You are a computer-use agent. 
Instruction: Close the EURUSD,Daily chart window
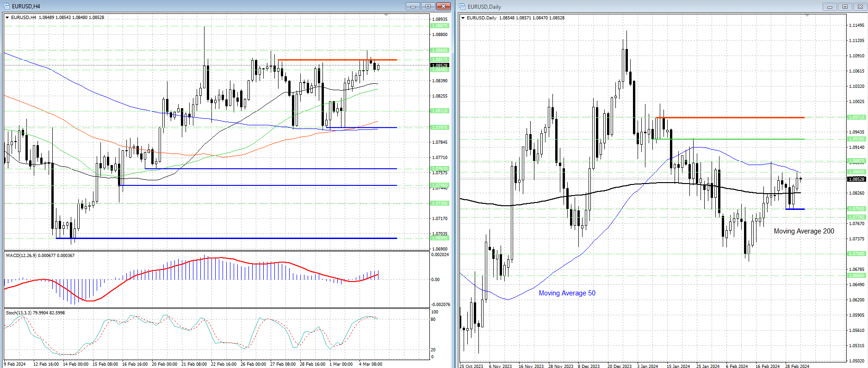pos(860,6)
